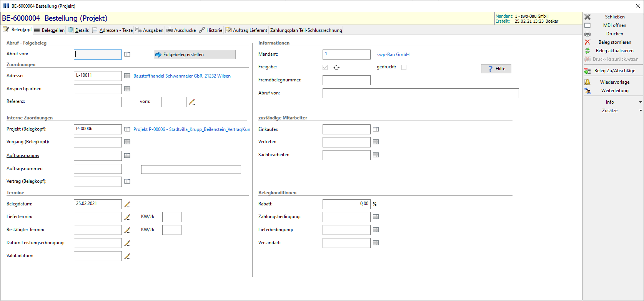The height and width of the screenshot is (301, 644).
Task: Click Folgebeleg erstellen button
Action: [195, 55]
